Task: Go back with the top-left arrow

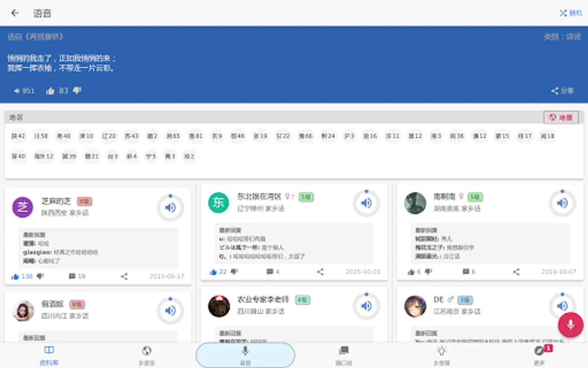Action: pyautogui.click(x=15, y=13)
